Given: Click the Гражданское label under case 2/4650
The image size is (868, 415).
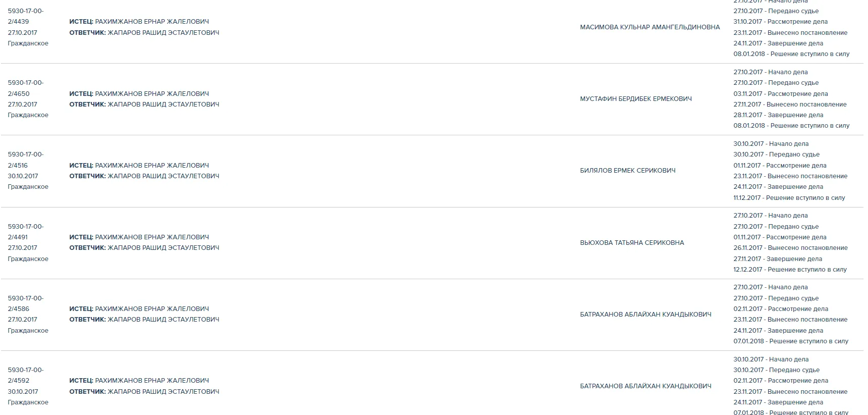Looking at the screenshot, I should tap(28, 115).
